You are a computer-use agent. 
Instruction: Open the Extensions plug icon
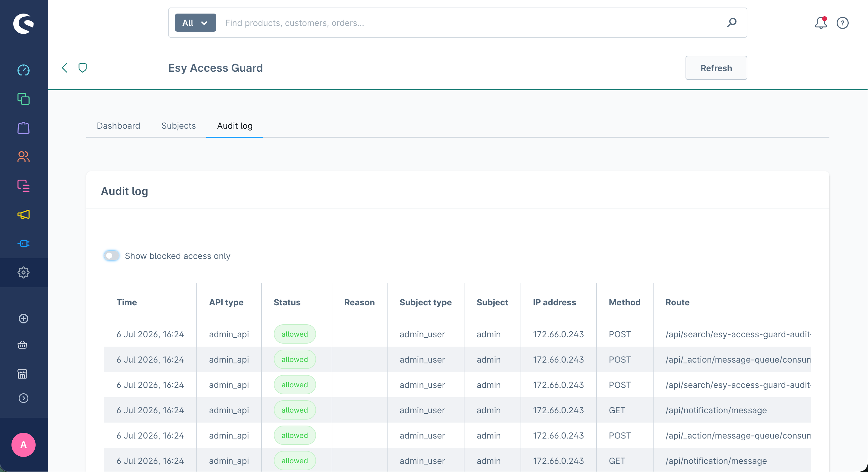pos(23,244)
